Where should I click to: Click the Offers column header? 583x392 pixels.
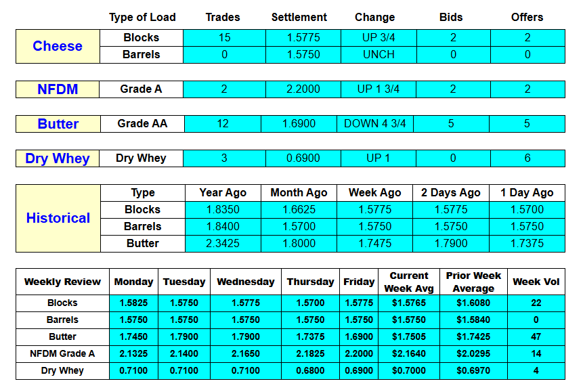point(527,17)
